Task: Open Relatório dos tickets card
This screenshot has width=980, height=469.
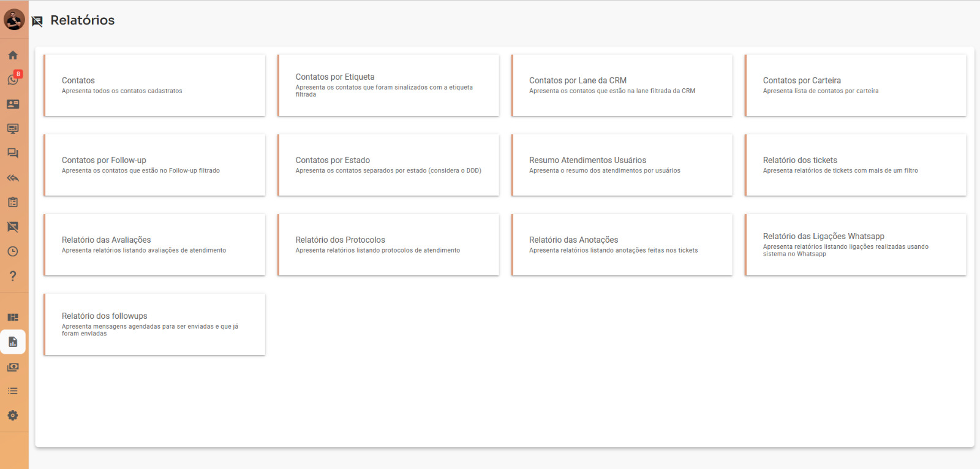Action: pyautogui.click(x=856, y=165)
